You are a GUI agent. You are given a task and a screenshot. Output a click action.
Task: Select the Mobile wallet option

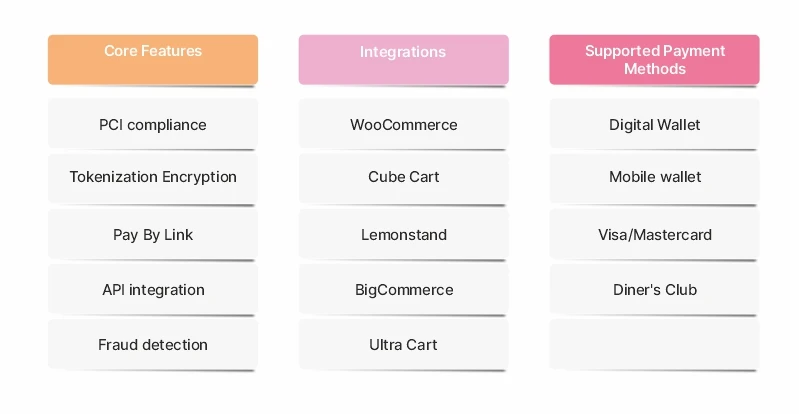pos(654,177)
